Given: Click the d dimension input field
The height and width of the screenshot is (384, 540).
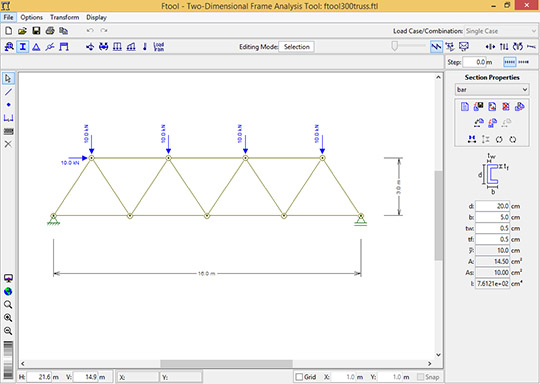Looking at the screenshot, I should click(x=492, y=206).
